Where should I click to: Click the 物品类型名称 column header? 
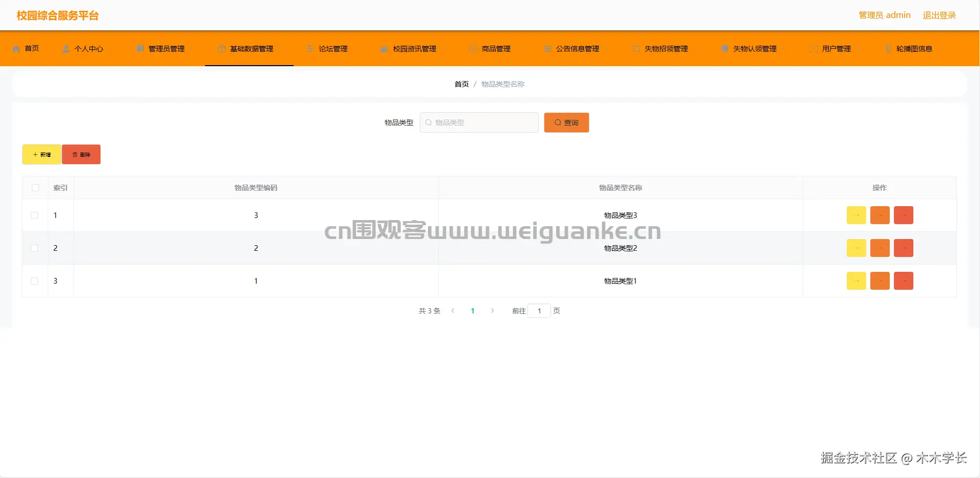coord(621,188)
